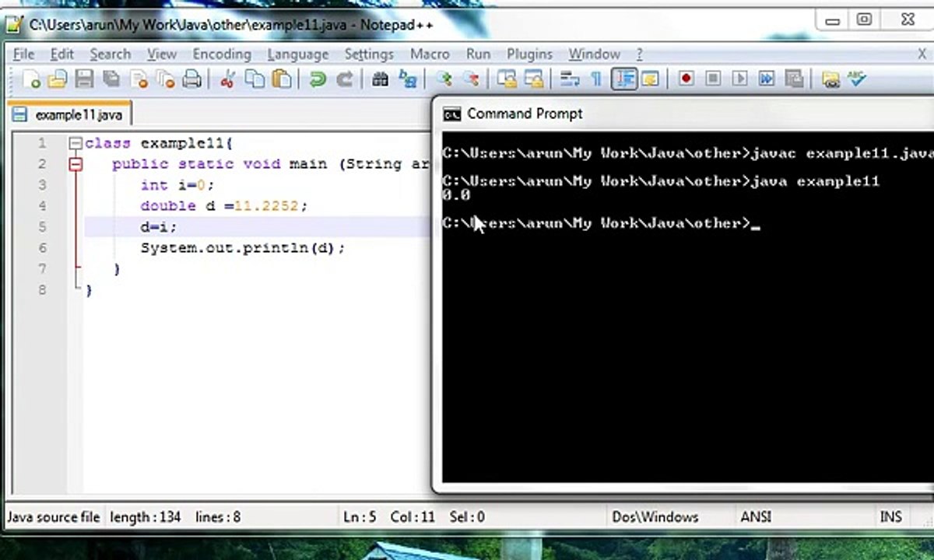This screenshot has width=934, height=560.
Task: Click the ANSI encoding field in status bar
Action: 756,516
